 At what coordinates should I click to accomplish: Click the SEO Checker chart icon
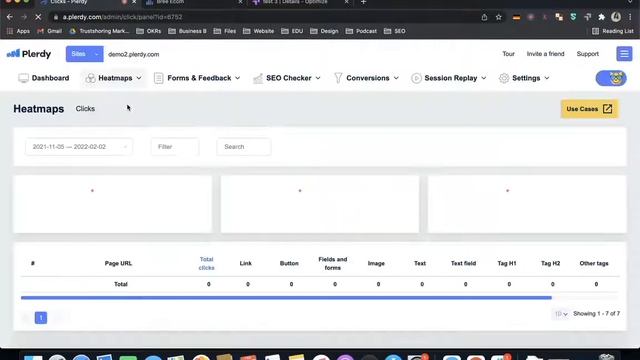tap(258, 78)
